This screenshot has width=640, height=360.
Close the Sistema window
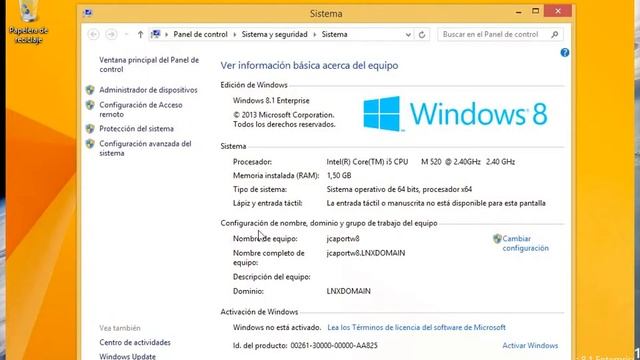pos(558,11)
